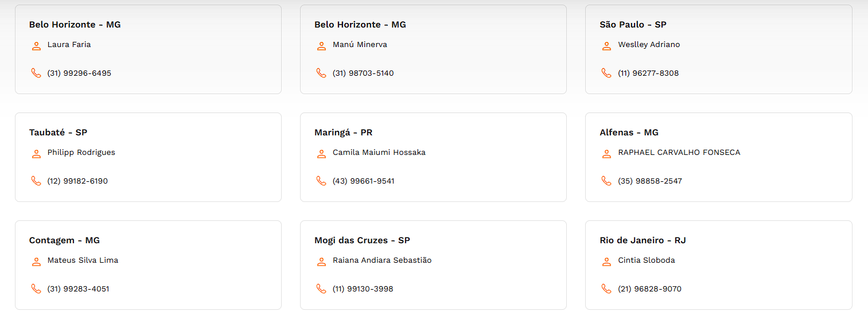The width and height of the screenshot is (868, 319).
Task: Click the person icon beside Manú Minerva
Action: coord(321,46)
